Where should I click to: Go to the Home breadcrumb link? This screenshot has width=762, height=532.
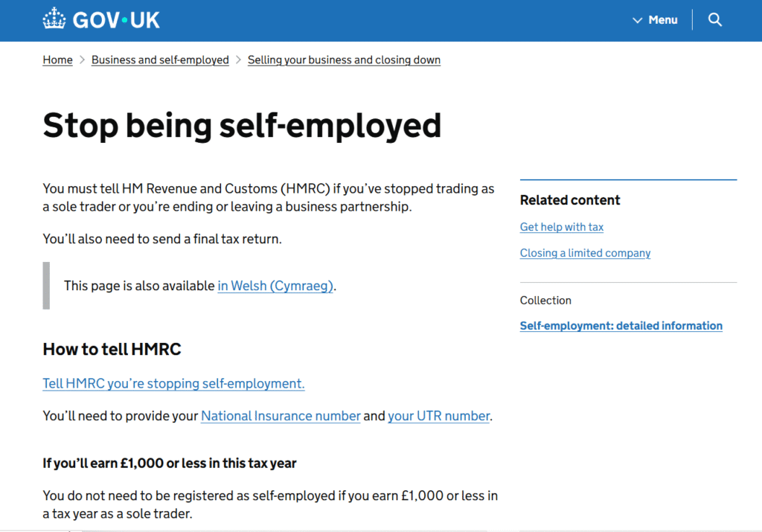(x=57, y=60)
